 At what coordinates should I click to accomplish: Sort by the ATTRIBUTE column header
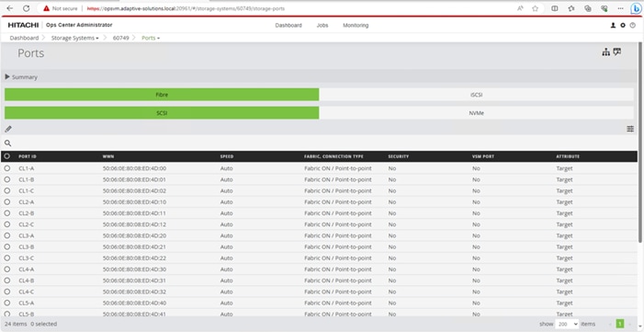[x=568, y=156]
